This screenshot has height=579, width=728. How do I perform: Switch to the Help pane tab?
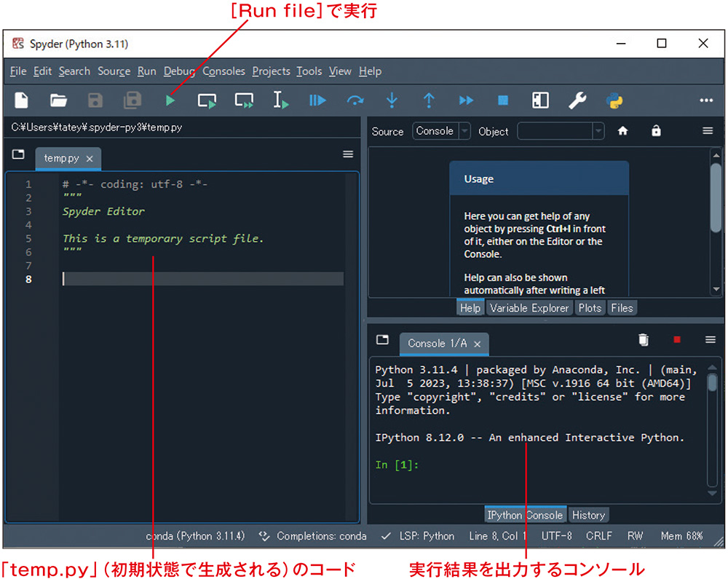tap(470, 308)
